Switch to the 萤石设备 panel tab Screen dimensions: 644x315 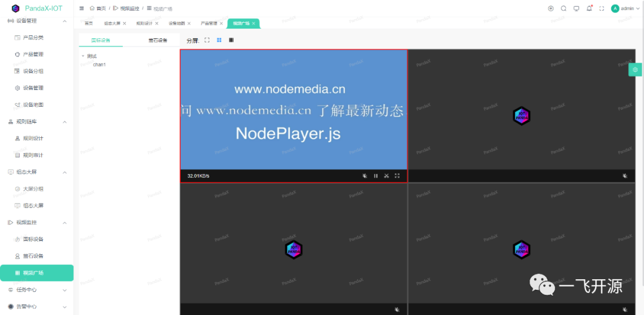[157, 40]
